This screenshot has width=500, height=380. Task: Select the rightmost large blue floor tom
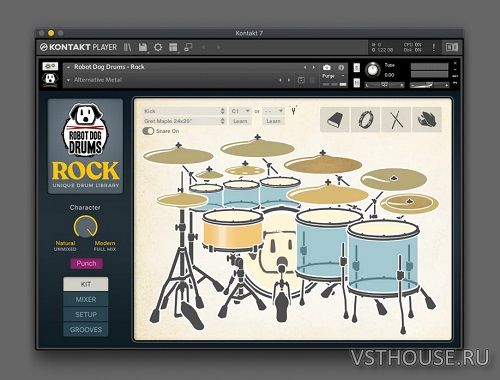click(x=383, y=257)
